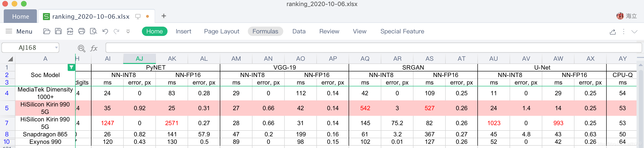644x148 pixels.
Task: Click the Save icon in toolbar
Action: 58,31
